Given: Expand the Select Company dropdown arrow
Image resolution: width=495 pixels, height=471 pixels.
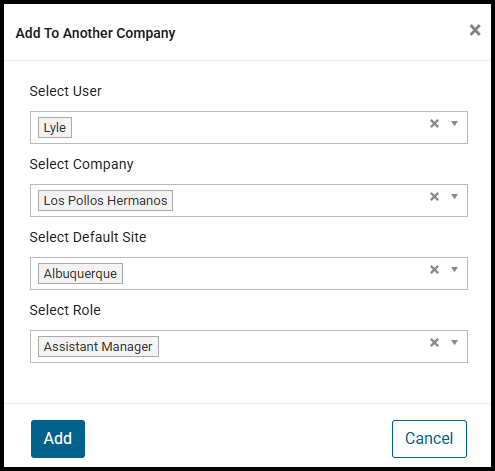Looking at the screenshot, I should pyautogui.click(x=454, y=197).
